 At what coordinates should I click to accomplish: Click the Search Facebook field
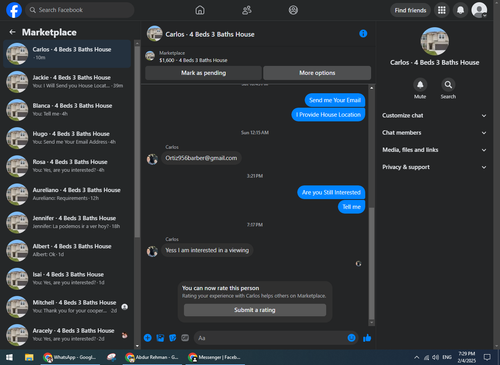80,10
